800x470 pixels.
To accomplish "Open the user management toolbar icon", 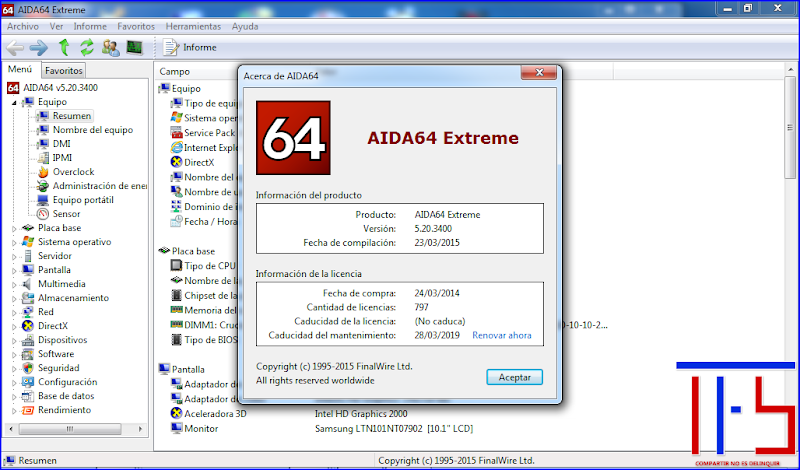I will click(x=111, y=48).
